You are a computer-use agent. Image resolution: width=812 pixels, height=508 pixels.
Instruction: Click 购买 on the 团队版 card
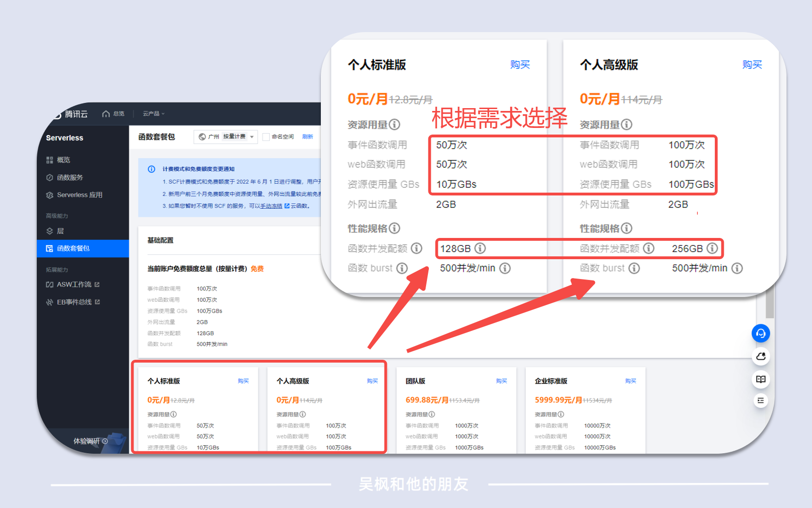(x=502, y=381)
